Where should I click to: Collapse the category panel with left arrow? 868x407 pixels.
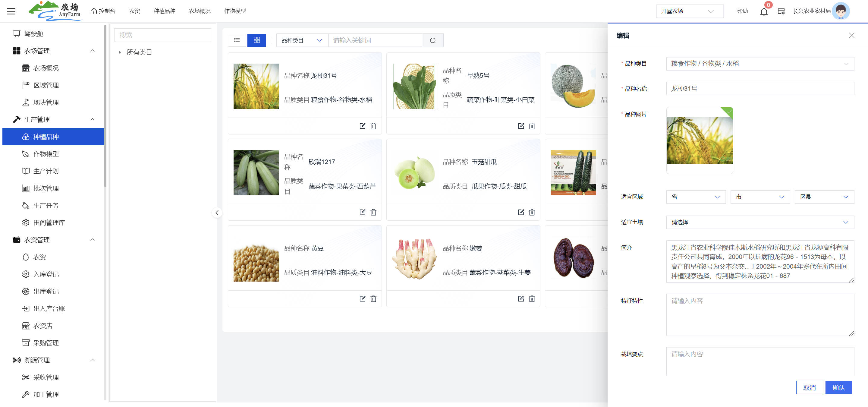point(217,213)
